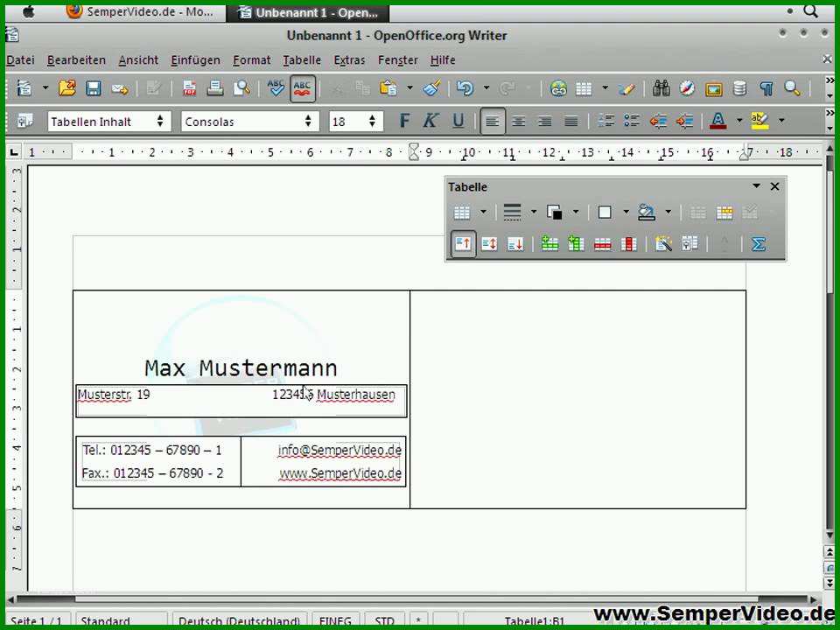Viewport: 840px width, 630px height.
Task: Toggle EINFG insert mode in status bar
Action: coord(335,621)
